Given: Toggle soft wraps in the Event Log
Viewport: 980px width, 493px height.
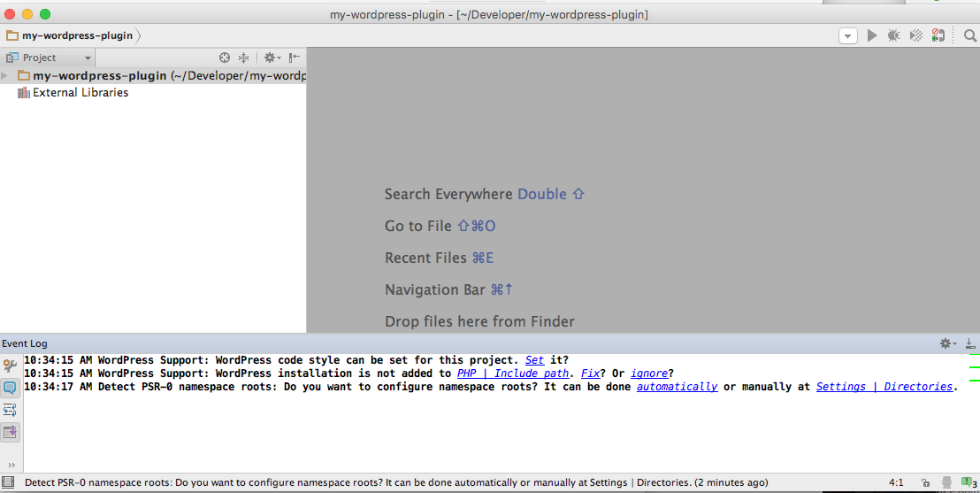Looking at the screenshot, I should tap(10, 411).
